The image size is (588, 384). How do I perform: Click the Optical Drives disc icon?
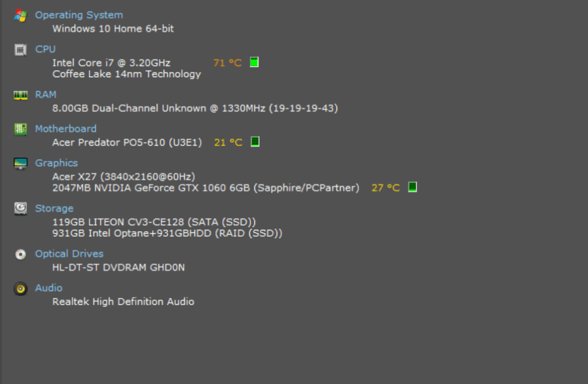click(21, 254)
